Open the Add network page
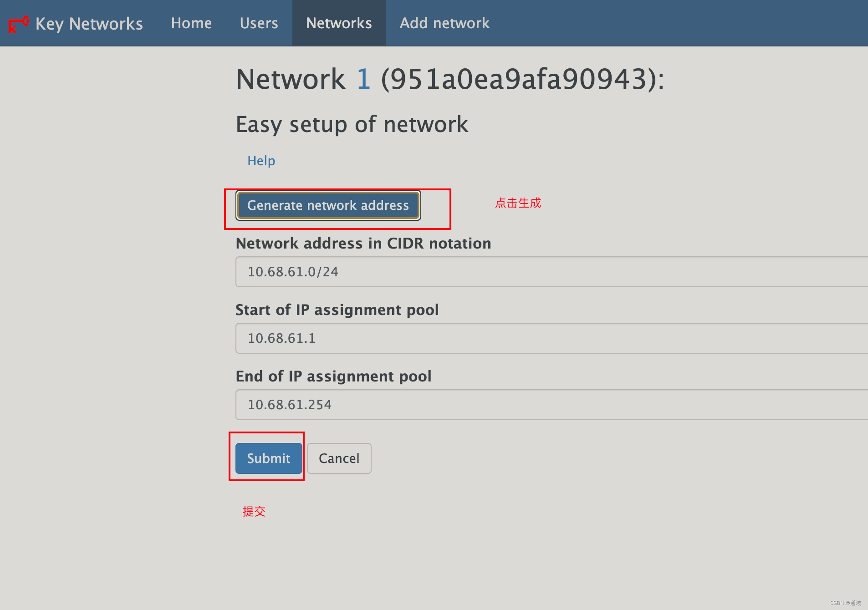868x610 pixels. pyautogui.click(x=444, y=23)
